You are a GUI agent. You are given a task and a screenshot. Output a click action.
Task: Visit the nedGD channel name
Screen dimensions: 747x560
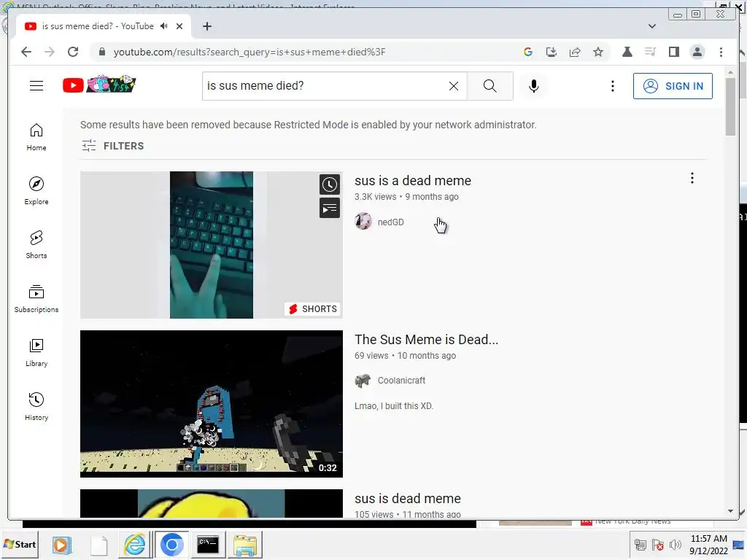pyautogui.click(x=391, y=222)
